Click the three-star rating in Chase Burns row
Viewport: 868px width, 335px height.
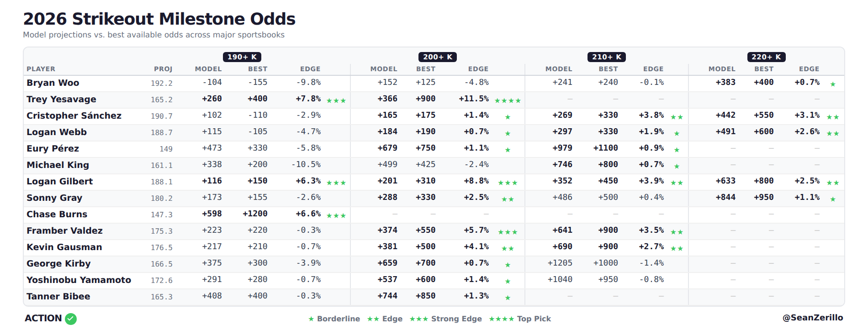pyautogui.click(x=336, y=216)
